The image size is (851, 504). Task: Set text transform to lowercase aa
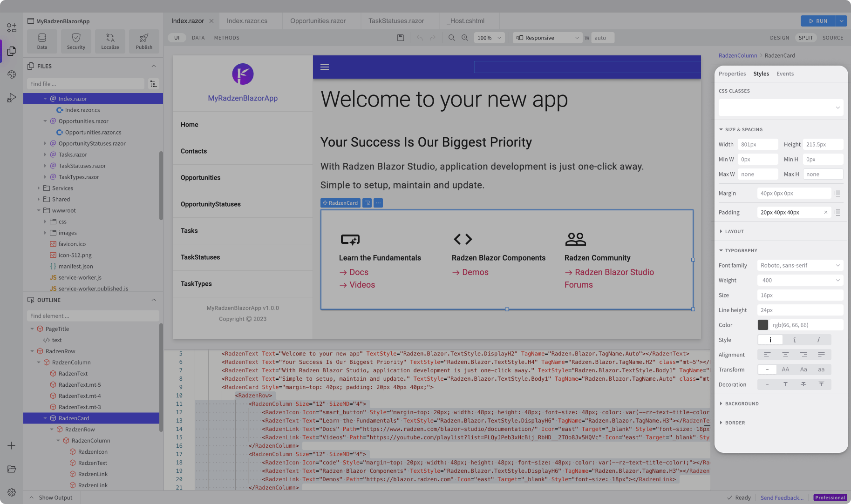pyautogui.click(x=821, y=370)
